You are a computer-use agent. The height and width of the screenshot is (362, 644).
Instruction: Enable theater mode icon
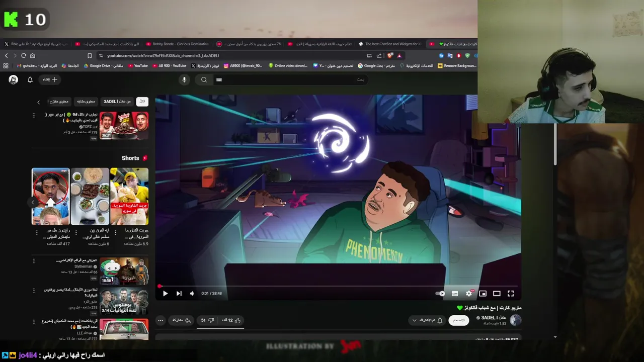coord(497,294)
